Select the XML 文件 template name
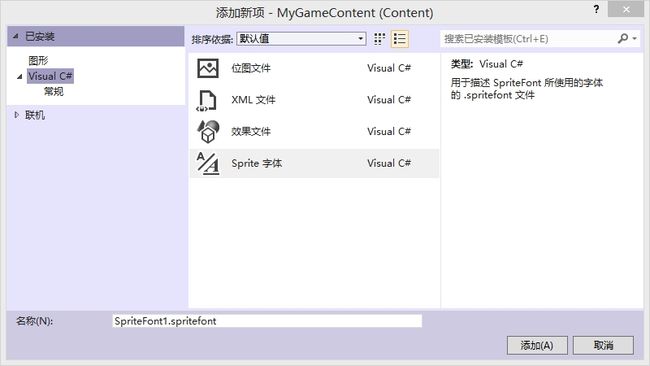The width and height of the screenshot is (650, 366). pyautogui.click(x=253, y=100)
